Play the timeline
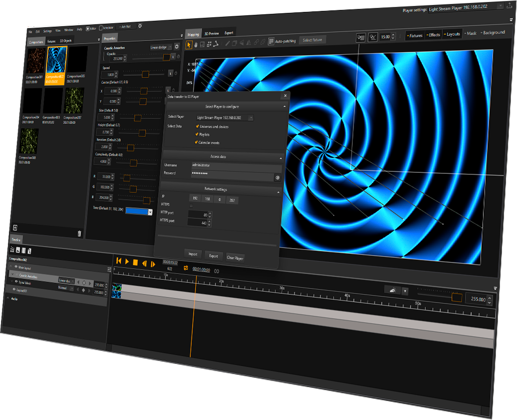 pos(126,262)
